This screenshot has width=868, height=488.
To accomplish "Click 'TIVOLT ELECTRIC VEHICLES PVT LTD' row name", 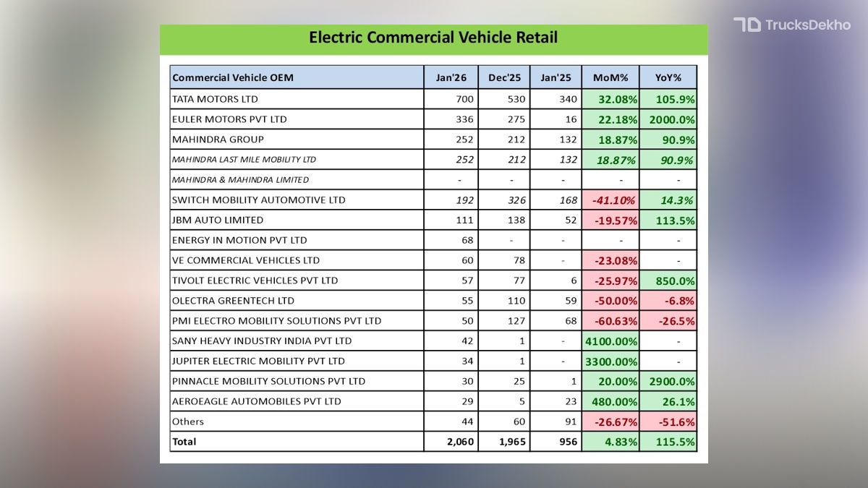I will (x=255, y=281).
